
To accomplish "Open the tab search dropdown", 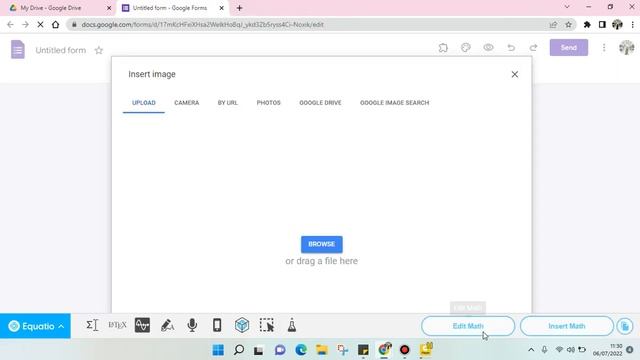I will [567, 7].
